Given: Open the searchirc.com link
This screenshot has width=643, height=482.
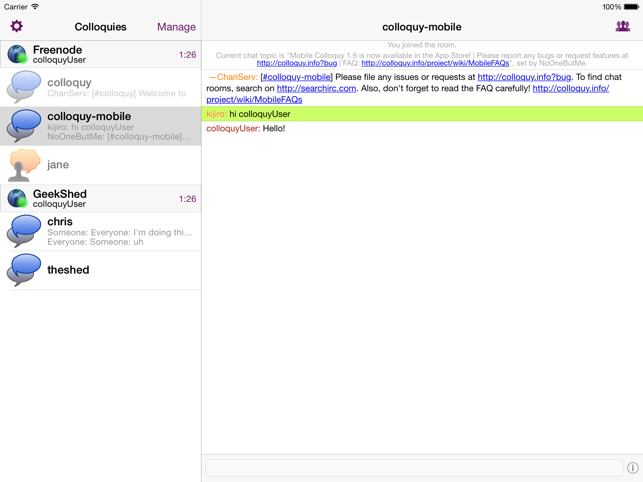Looking at the screenshot, I should coord(316,88).
